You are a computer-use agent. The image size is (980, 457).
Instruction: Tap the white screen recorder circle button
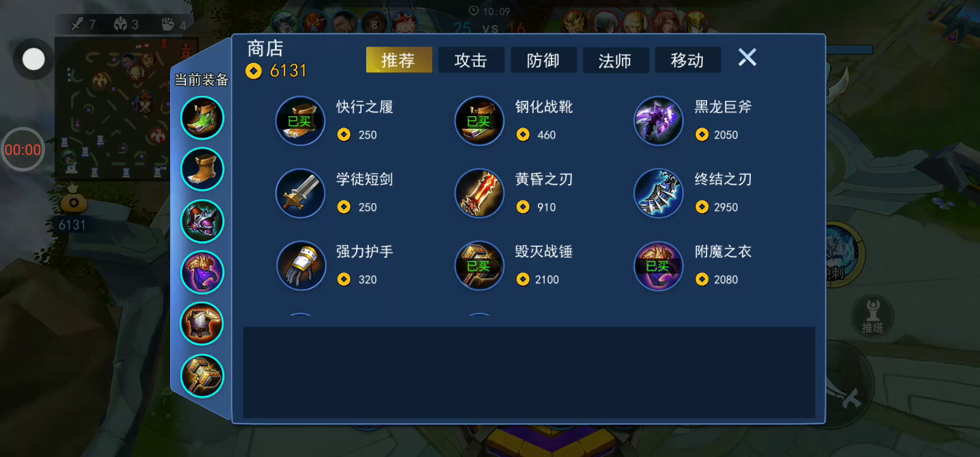34,60
